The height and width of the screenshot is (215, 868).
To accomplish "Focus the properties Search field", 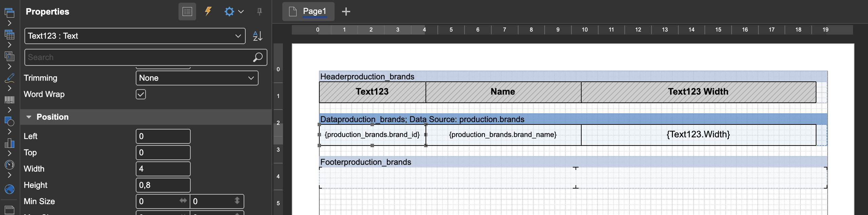I will tap(146, 57).
